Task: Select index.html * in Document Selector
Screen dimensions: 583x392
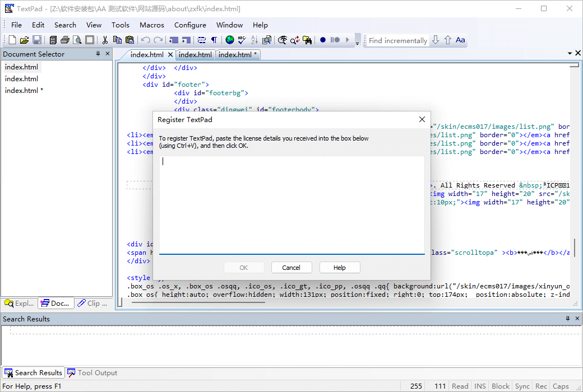Action: (24, 90)
